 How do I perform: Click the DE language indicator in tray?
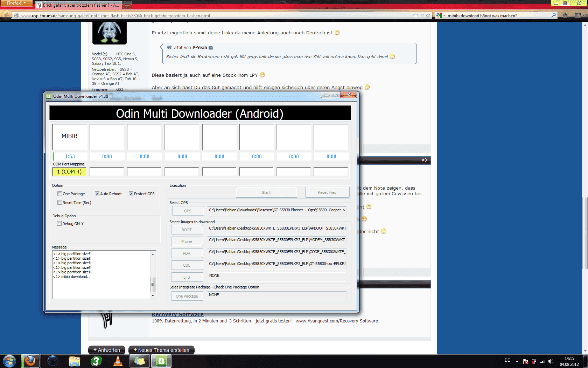pyautogui.click(x=507, y=360)
